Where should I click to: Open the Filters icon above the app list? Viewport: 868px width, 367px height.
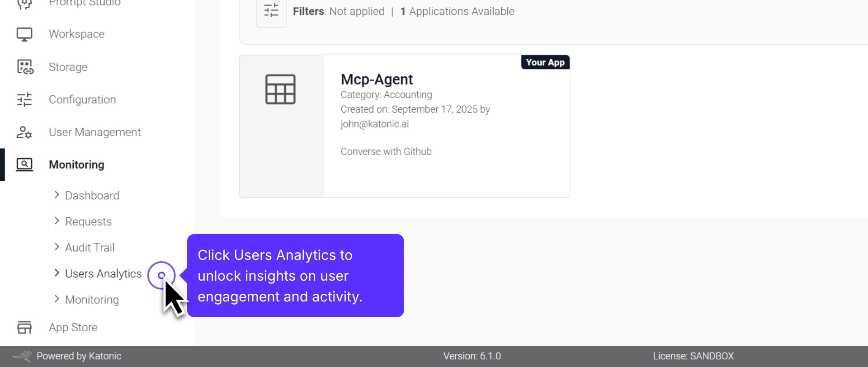coord(271,10)
